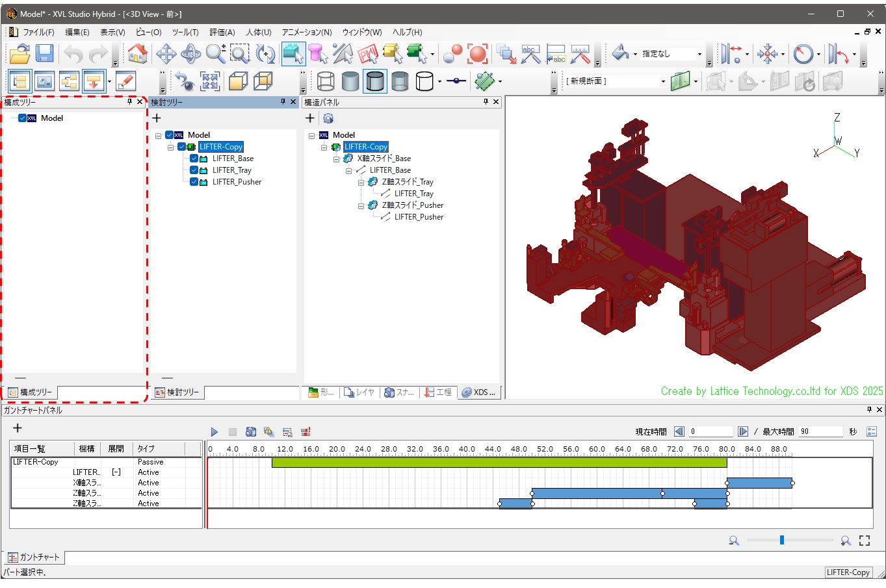Click the 最大時間 input field
The width and height of the screenshot is (886, 588).
[x=820, y=431]
